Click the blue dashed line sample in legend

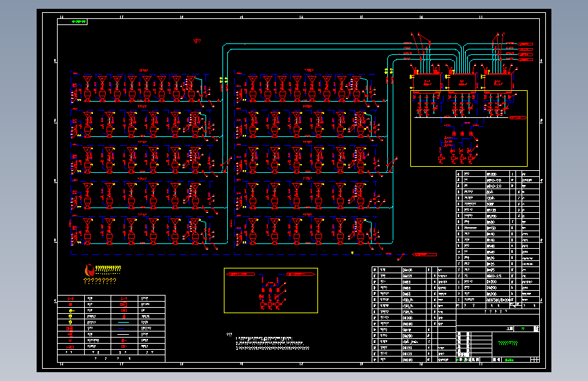(123, 329)
